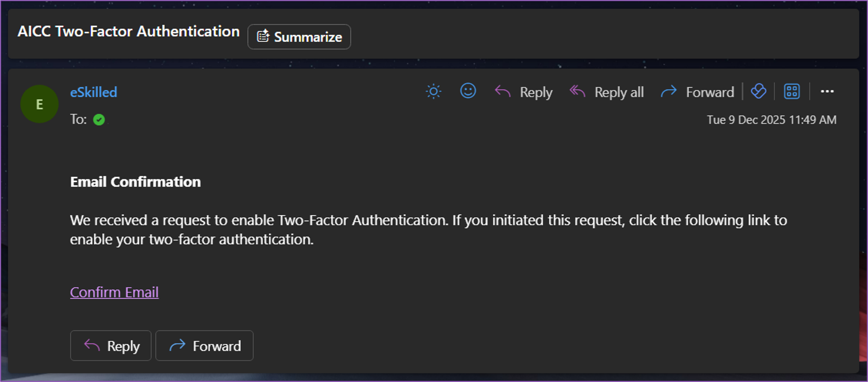868x382 pixels.
Task: Click the AICC Two-Factor Authentication subject
Action: pyautogui.click(x=128, y=31)
